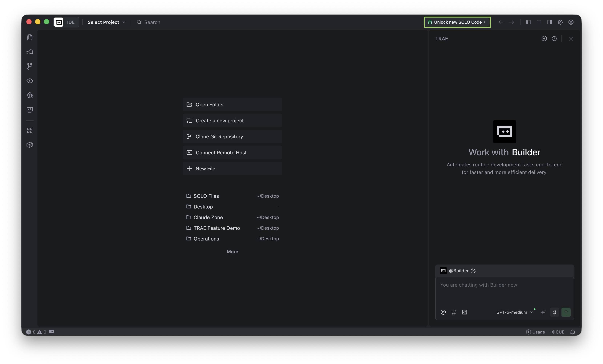Click New File
The image size is (603, 364).
point(233,169)
